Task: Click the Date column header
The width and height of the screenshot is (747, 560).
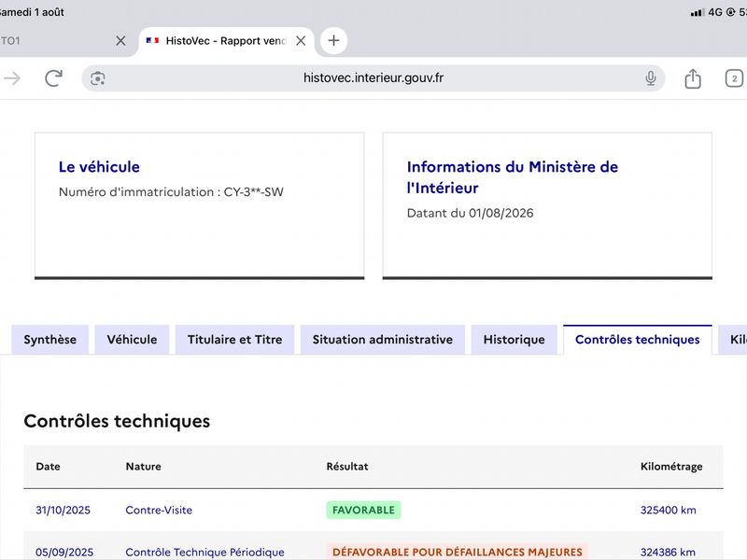Action: 49,467
